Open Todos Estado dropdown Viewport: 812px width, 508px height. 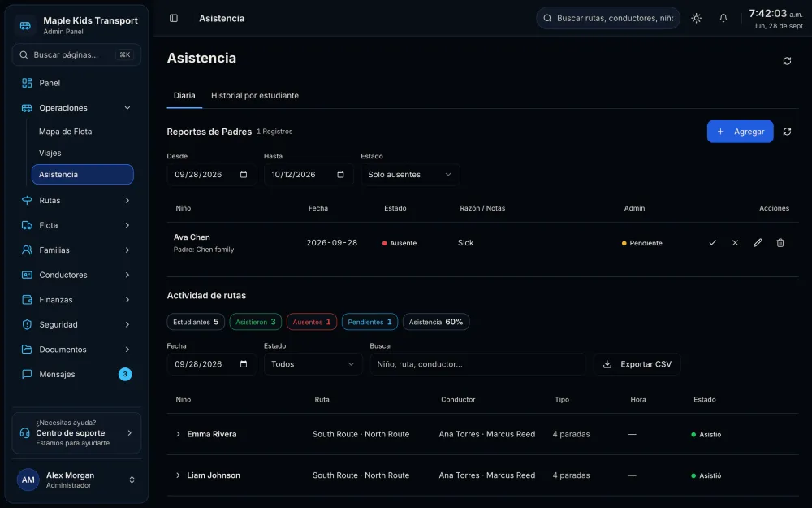(313, 364)
